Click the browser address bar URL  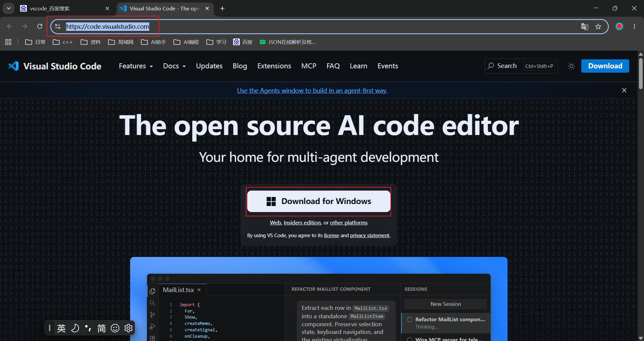[x=108, y=26]
